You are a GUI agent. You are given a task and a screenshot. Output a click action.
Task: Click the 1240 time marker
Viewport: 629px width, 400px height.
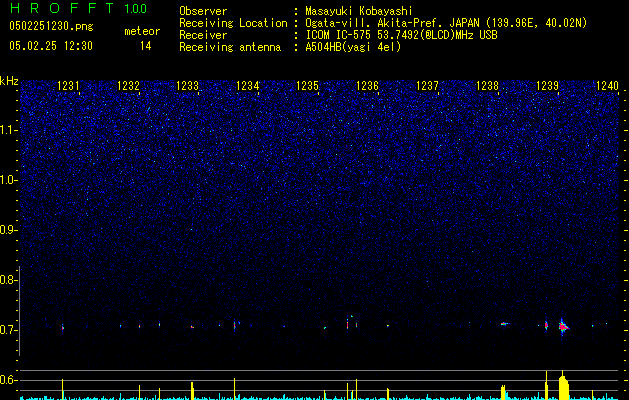[607, 86]
